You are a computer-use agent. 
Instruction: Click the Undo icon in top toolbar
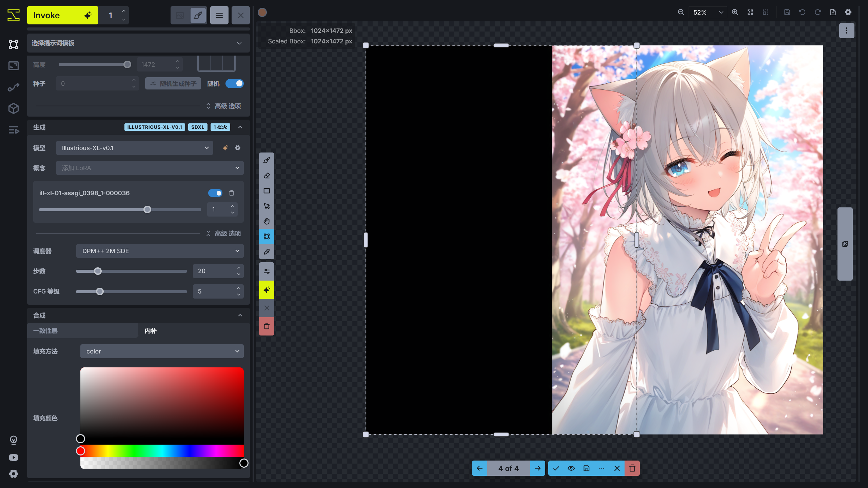click(x=802, y=12)
